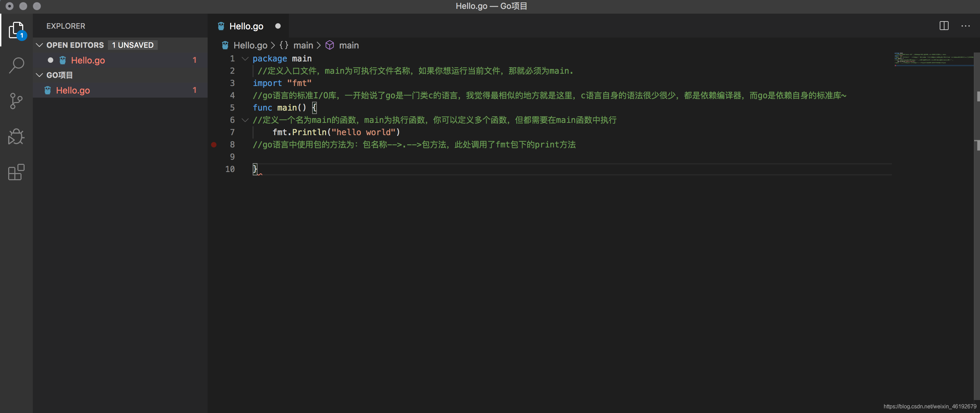Click the Hello.go breadcrumb segment

(250, 45)
